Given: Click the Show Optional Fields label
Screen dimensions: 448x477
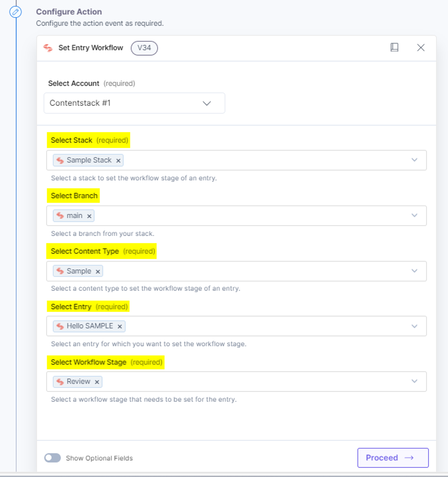Looking at the screenshot, I should click(x=99, y=458).
